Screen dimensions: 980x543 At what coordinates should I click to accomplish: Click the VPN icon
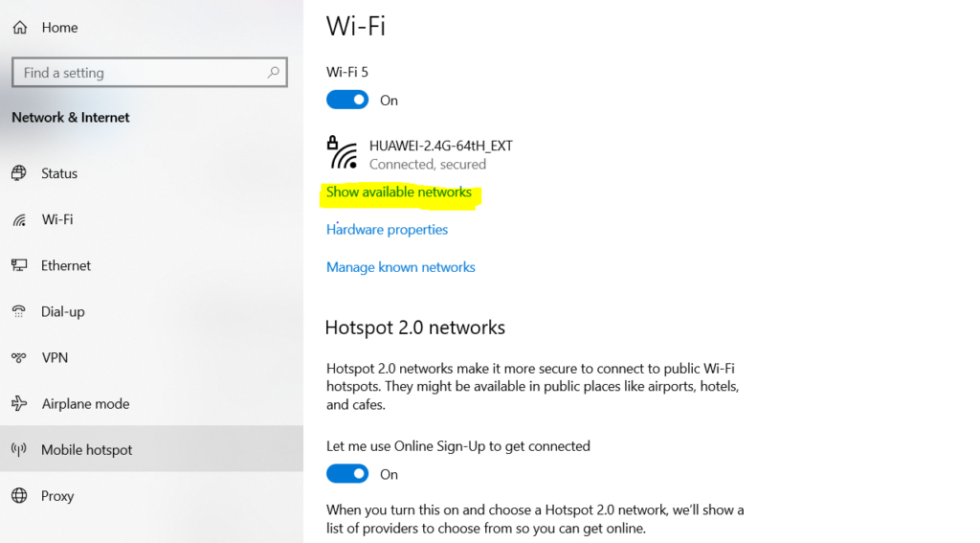point(19,357)
